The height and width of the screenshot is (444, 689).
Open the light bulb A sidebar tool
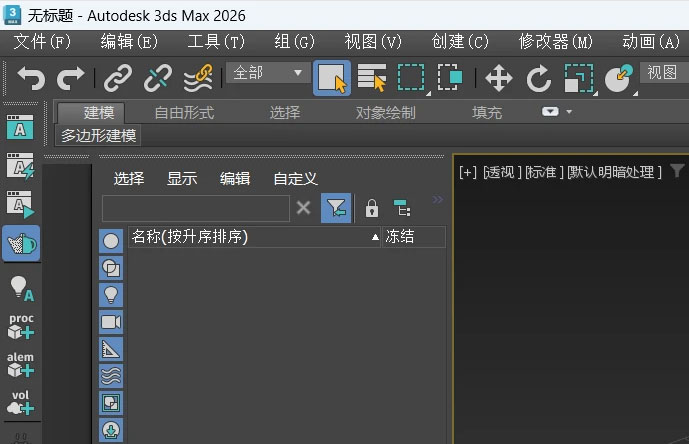pos(21,289)
